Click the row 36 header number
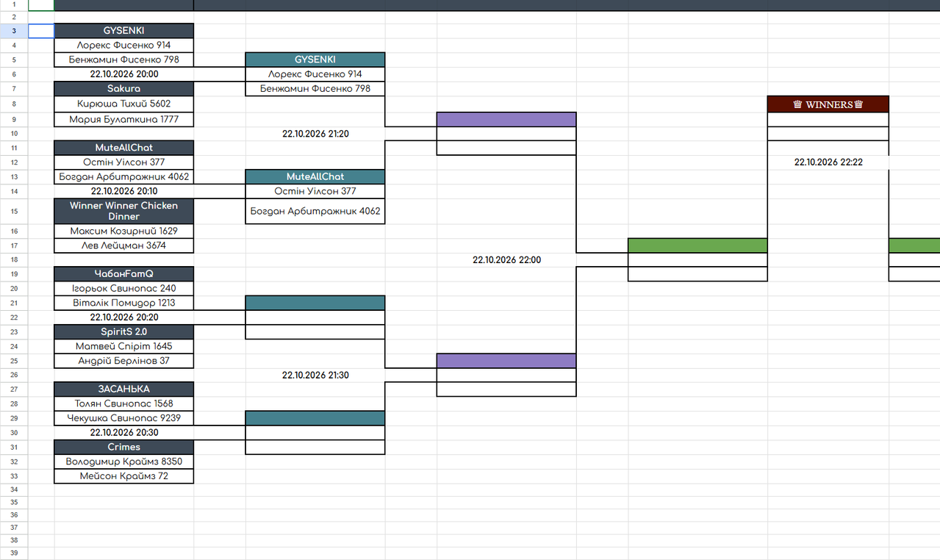The height and width of the screenshot is (560, 940). (14, 515)
